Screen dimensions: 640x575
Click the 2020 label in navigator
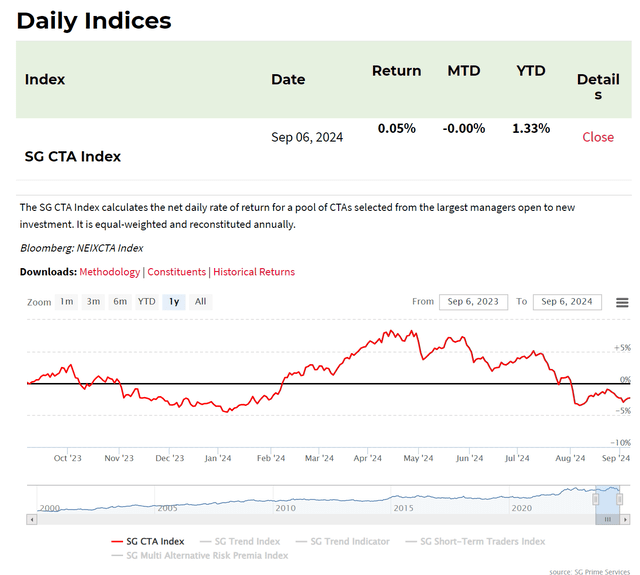click(x=522, y=508)
